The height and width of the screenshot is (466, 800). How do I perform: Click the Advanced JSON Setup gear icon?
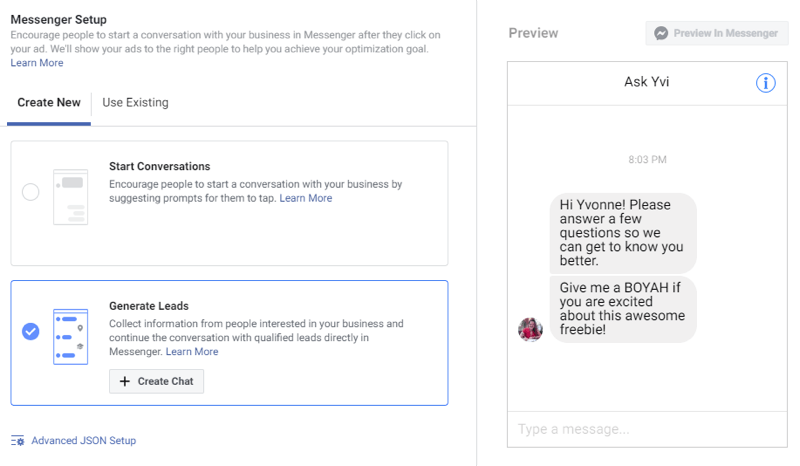coord(17,440)
